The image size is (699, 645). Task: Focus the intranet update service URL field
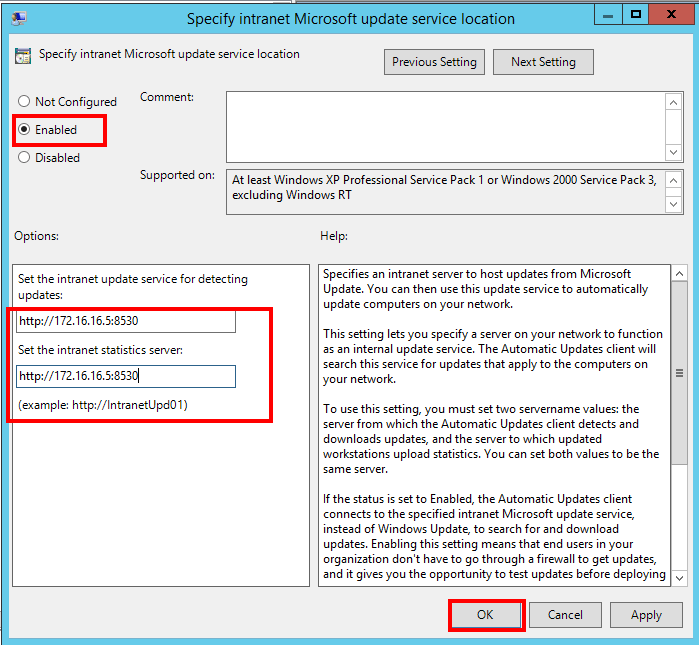point(126,321)
